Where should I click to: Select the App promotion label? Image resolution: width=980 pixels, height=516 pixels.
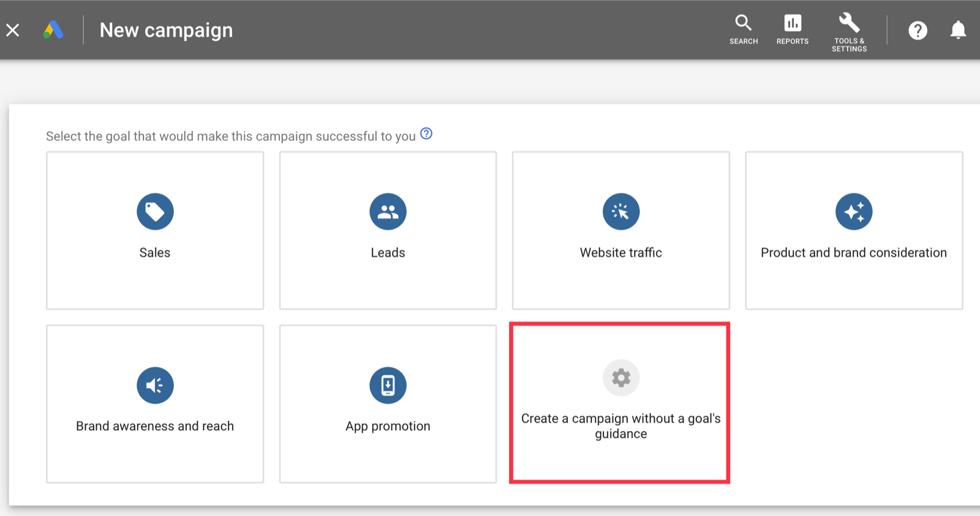pos(388,427)
